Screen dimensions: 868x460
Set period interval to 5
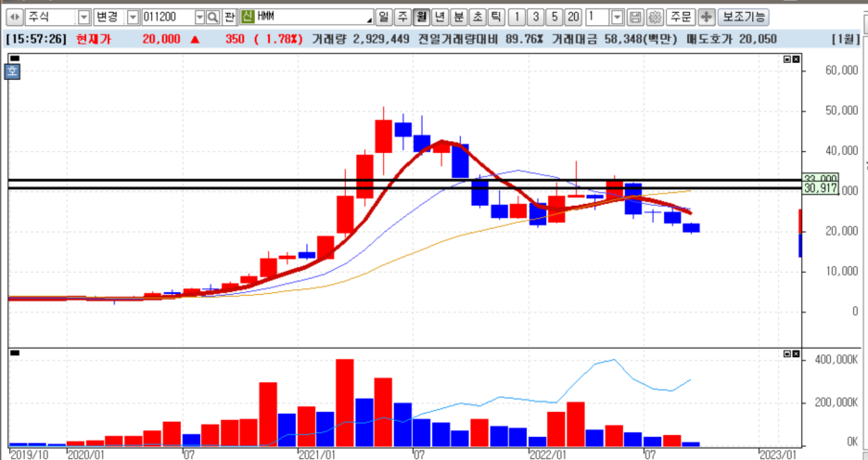click(555, 18)
